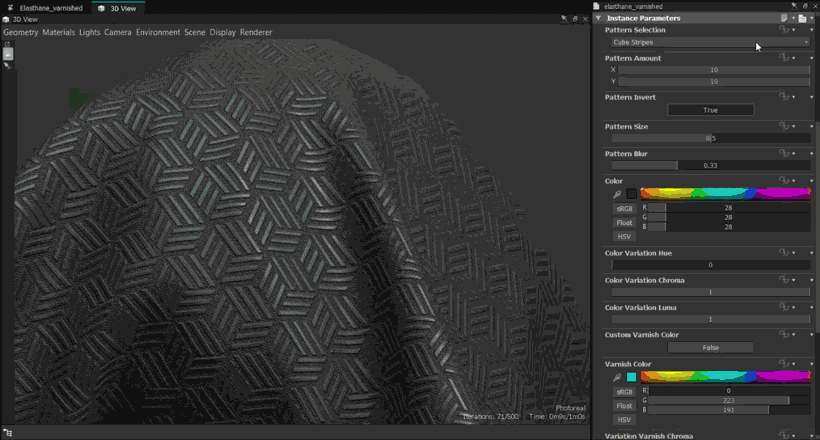Viewport: 820px width, 440px height.
Task: Select HSV mode for Varnish Color
Action: 624,420
